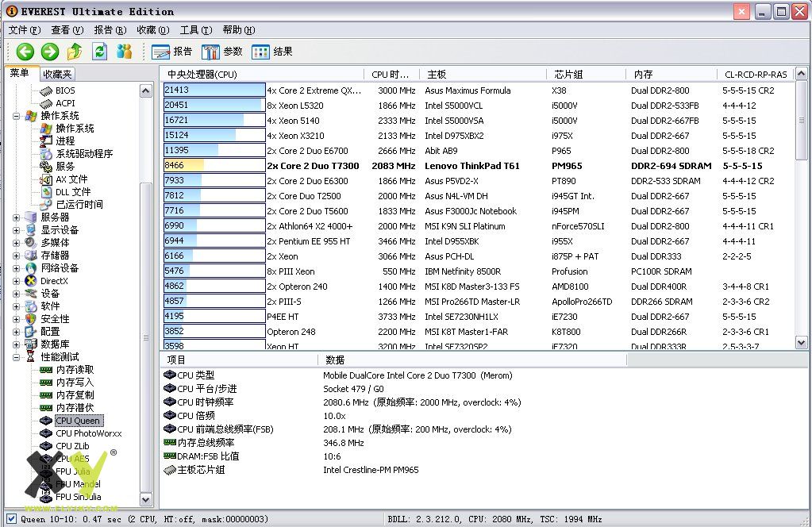This screenshot has width=812, height=527.
Task: Collapse the 性能测试 tree node
Action: click(x=17, y=357)
